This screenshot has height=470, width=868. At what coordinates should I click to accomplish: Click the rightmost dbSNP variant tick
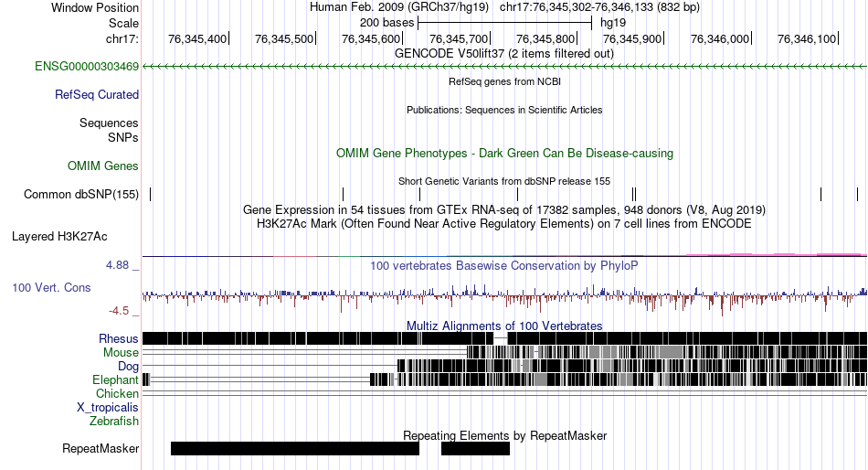857,194
